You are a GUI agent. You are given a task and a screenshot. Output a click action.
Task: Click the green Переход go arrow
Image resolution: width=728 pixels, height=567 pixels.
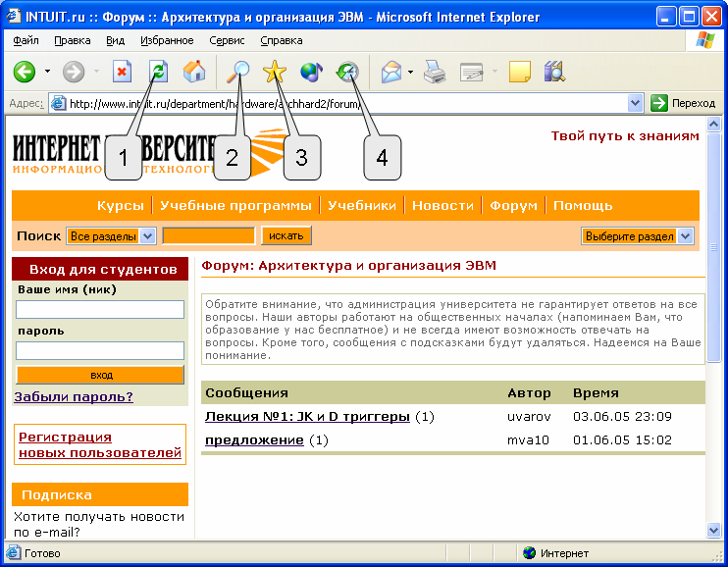point(658,103)
